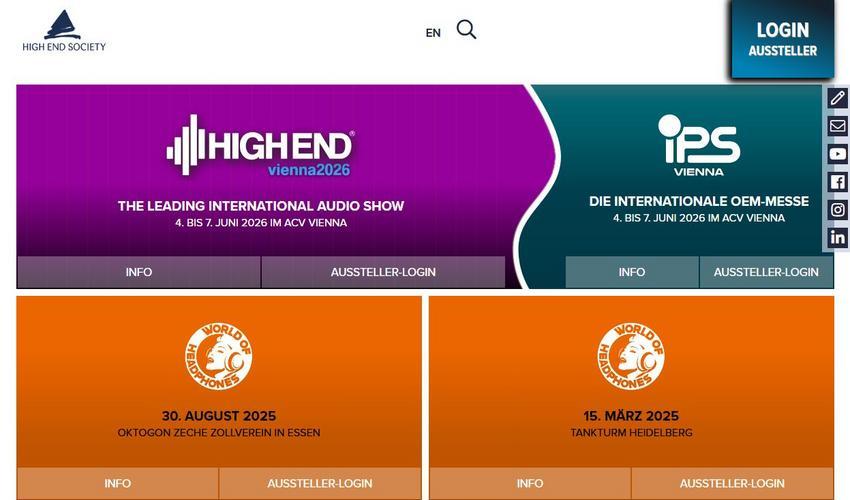Open Aussteller-Login for Essen headphones event
The image size is (850, 500).
320,483
